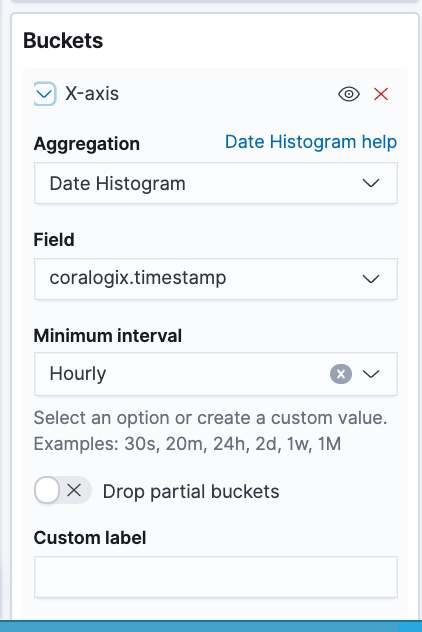Remove the X-axis bucket with red X
The width and height of the screenshot is (422, 632).
(x=381, y=94)
